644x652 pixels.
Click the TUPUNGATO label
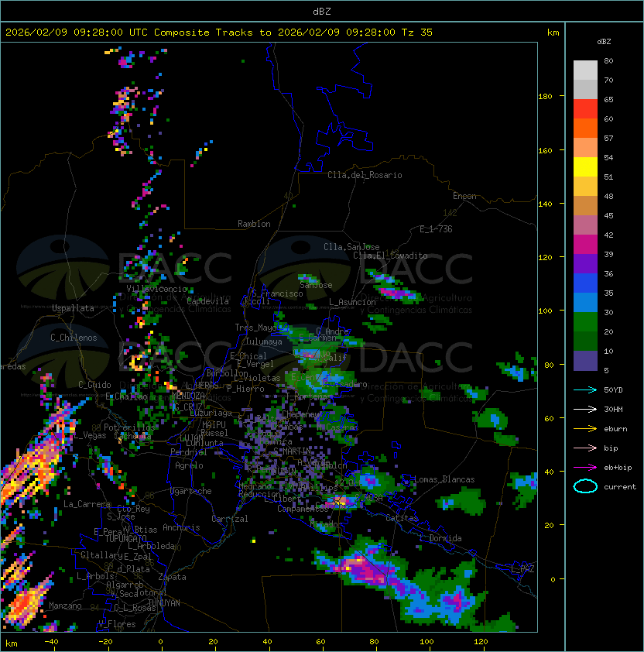click(x=125, y=539)
